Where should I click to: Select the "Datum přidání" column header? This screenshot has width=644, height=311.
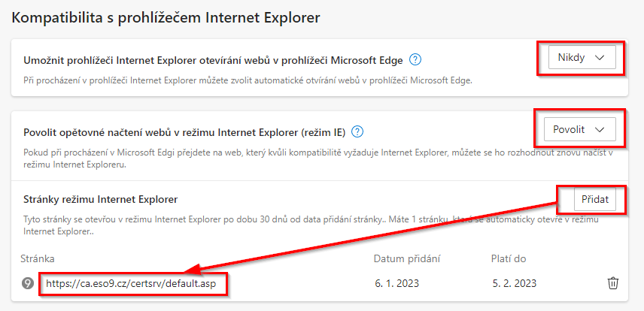click(x=407, y=259)
